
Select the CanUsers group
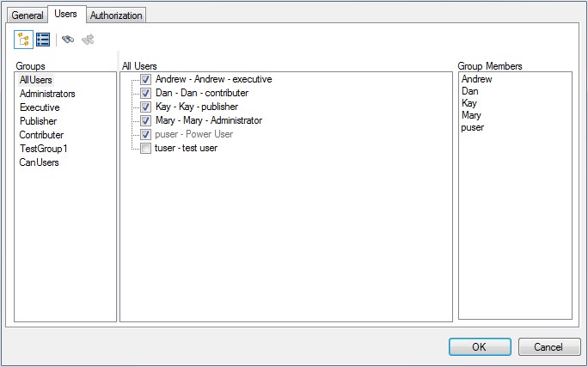[40, 162]
